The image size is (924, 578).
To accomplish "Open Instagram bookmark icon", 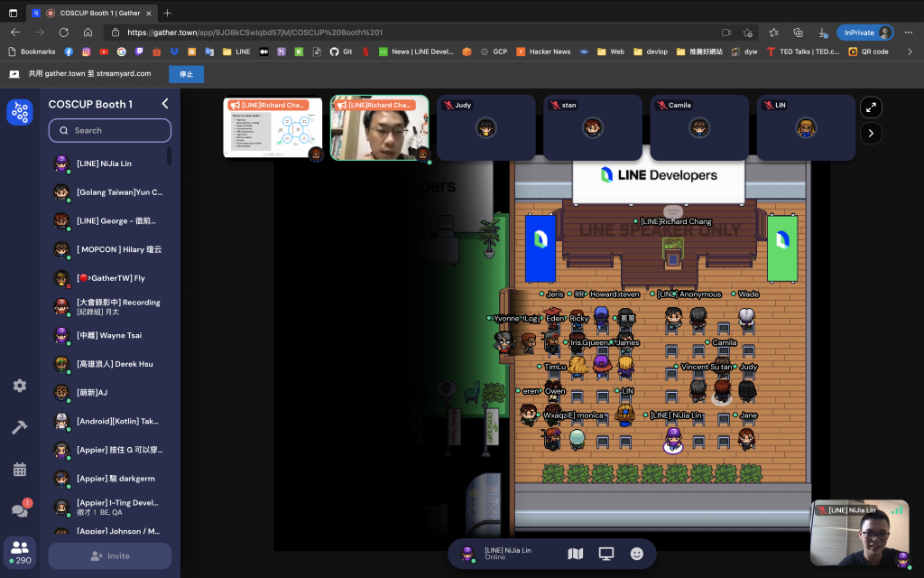I will [86, 51].
